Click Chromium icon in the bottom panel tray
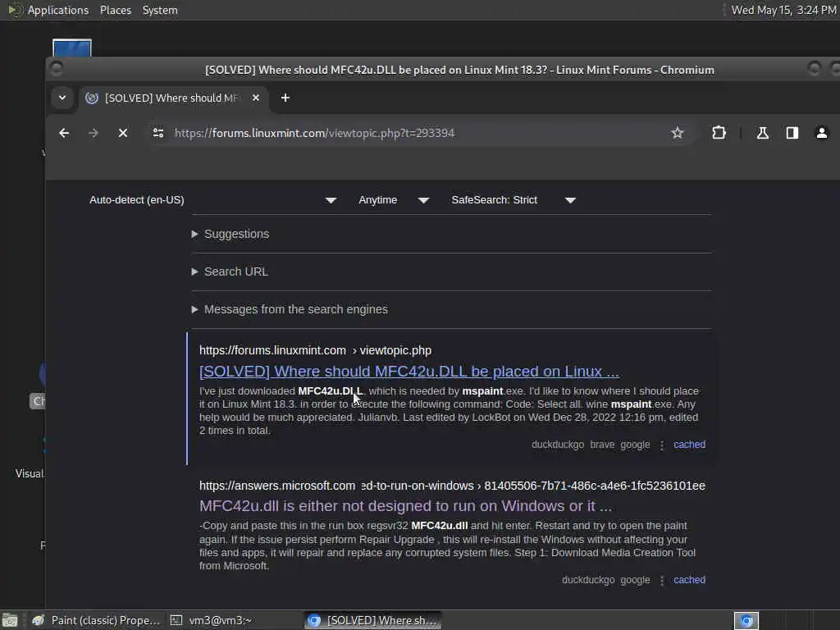 pos(746,620)
